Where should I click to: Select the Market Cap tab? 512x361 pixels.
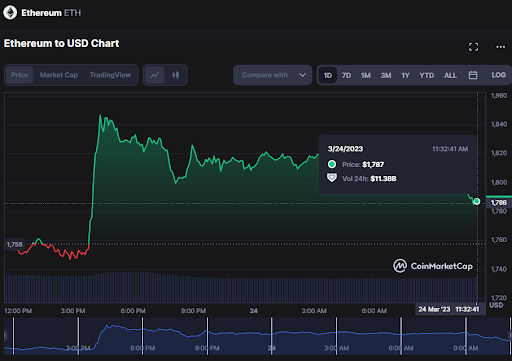(59, 75)
